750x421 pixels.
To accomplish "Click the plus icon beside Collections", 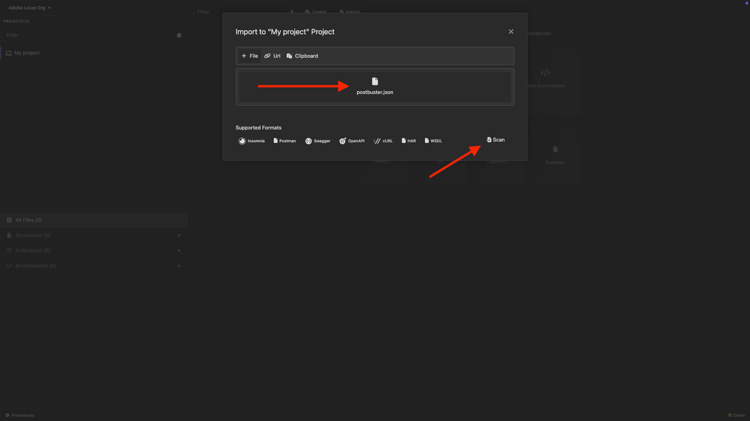I will pos(179,251).
